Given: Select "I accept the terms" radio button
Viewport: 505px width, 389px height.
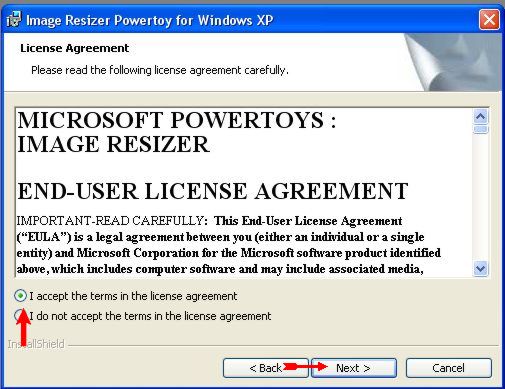Looking at the screenshot, I should (20, 296).
